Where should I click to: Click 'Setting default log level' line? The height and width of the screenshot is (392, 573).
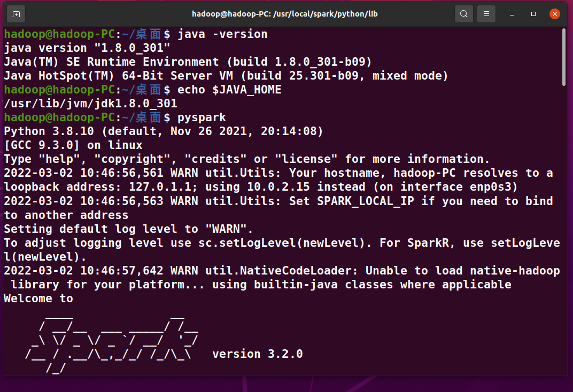coord(128,229)
